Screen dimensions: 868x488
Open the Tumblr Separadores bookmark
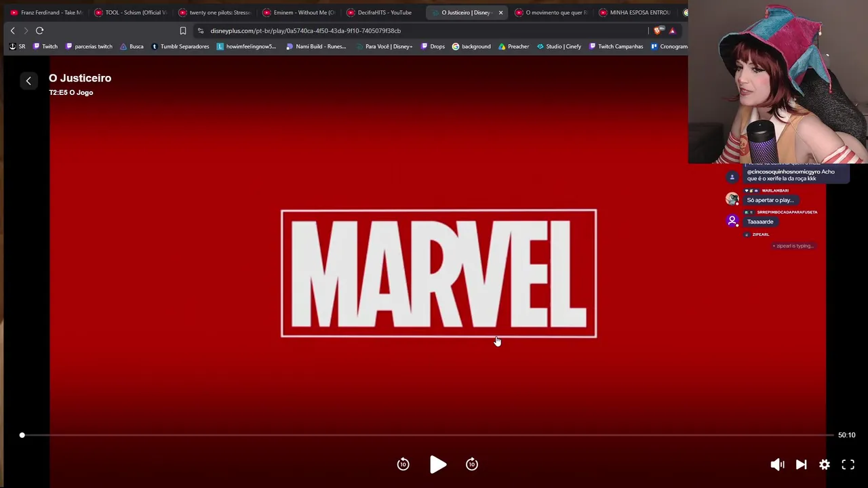(x=180, y=47)
